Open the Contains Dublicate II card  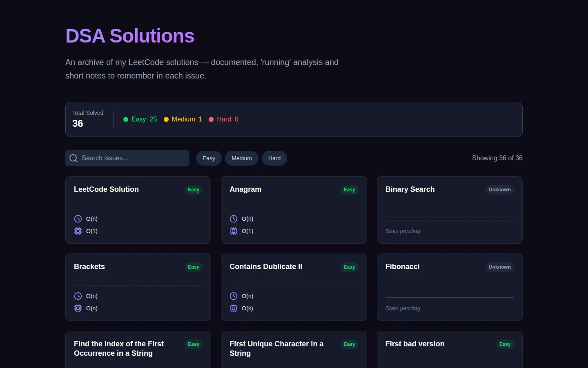pos(294,287)
